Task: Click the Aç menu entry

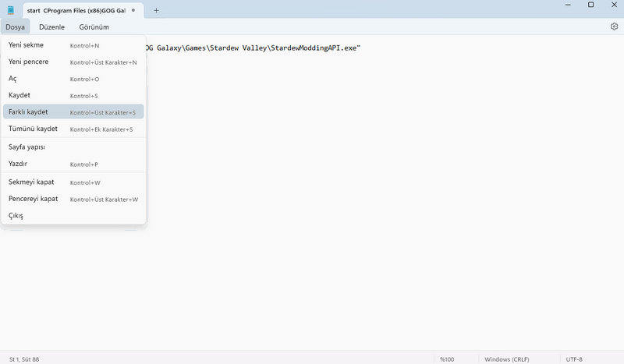Action: [x=73, y=79]
